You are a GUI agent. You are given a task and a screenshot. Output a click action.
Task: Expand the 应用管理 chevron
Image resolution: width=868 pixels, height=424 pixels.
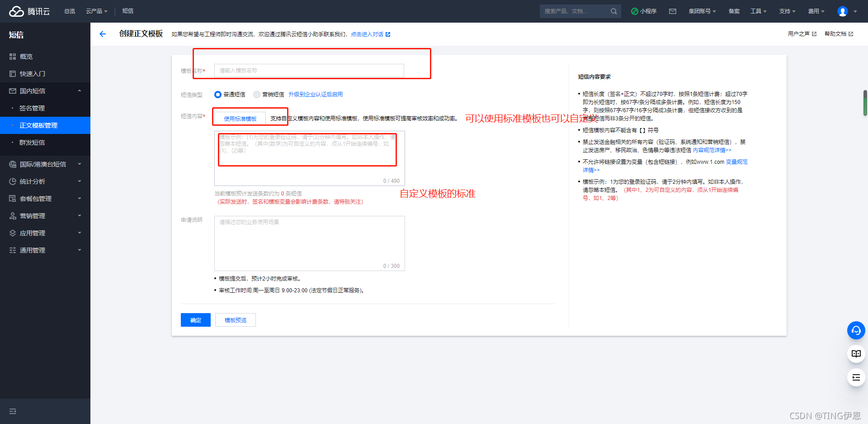pyautogui.click(x=80, y=233)
